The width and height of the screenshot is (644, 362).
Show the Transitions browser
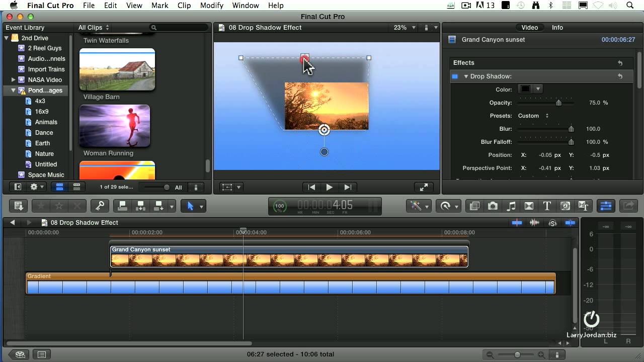pyautogui.click(x=529, y=206)
